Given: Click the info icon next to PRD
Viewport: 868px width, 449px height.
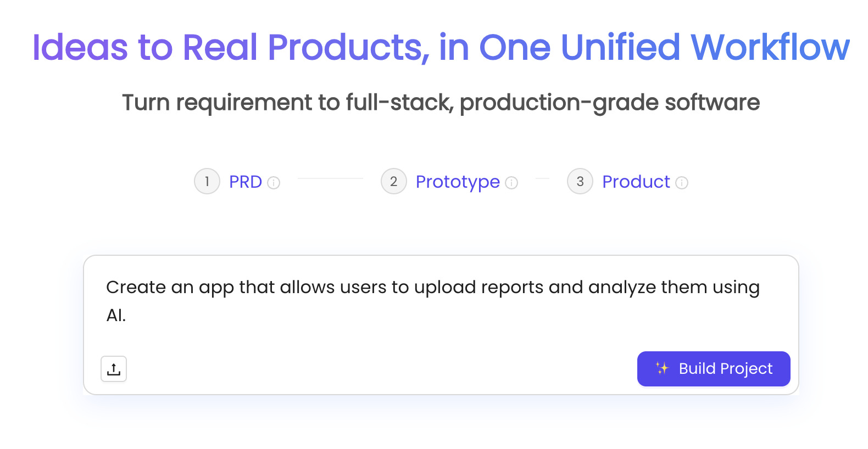Looking at the screenshot, I should [274, 182].
